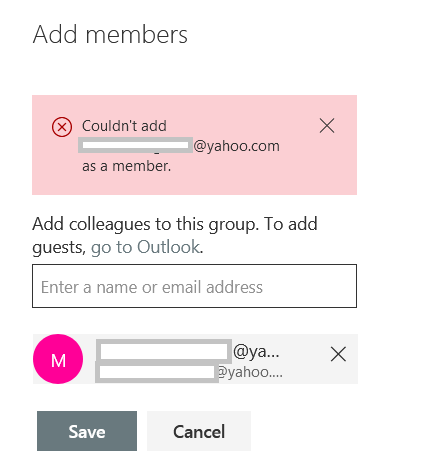Click the redacted box in the member display name
429x456 pixels.
[x=164, y=351]
